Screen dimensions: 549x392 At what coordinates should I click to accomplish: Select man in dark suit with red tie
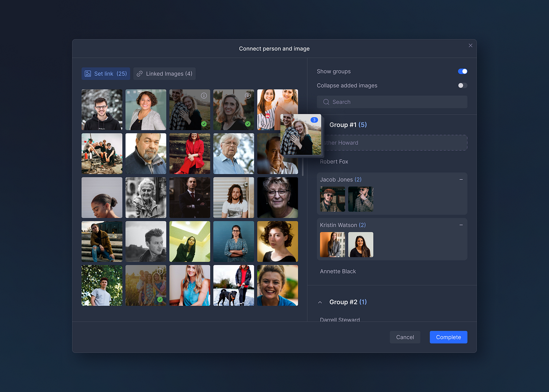click(x=190, y=198)
